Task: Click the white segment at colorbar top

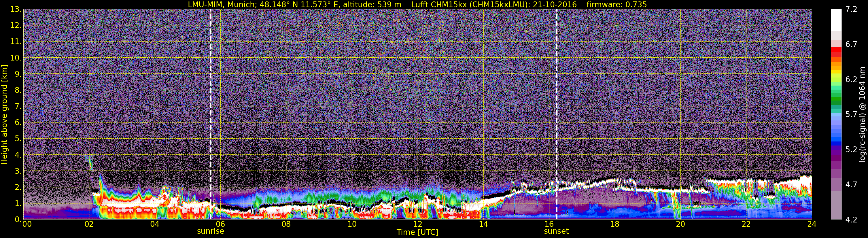Action: click(836, 20)
